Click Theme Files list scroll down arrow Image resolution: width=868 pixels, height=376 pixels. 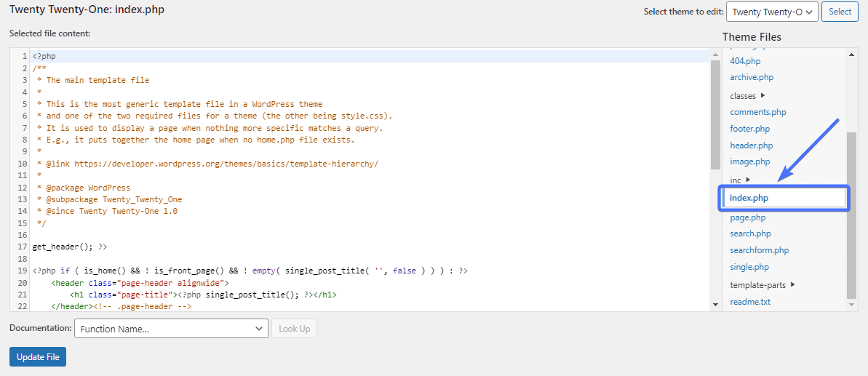[x=852, y=305]
